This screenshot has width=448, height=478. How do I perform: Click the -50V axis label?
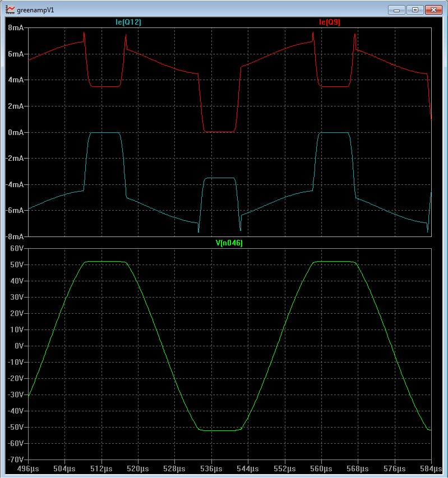click(x=16, y=427)
